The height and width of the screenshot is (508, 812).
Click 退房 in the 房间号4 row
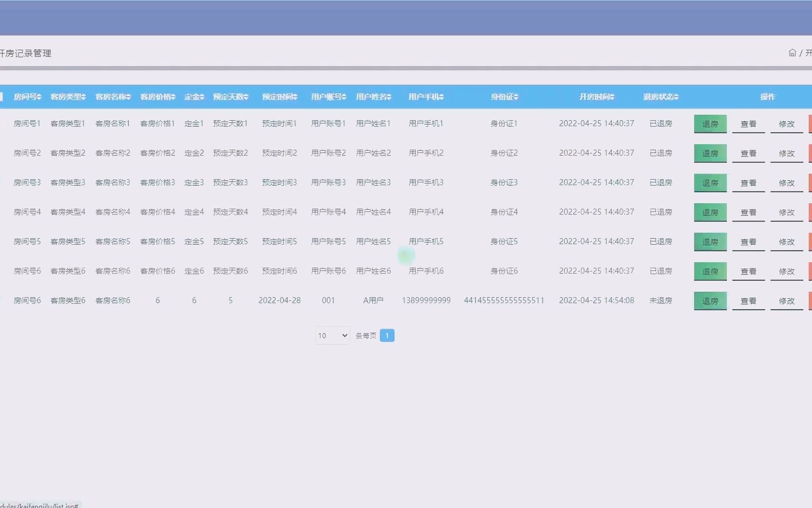tap(710, 212)
